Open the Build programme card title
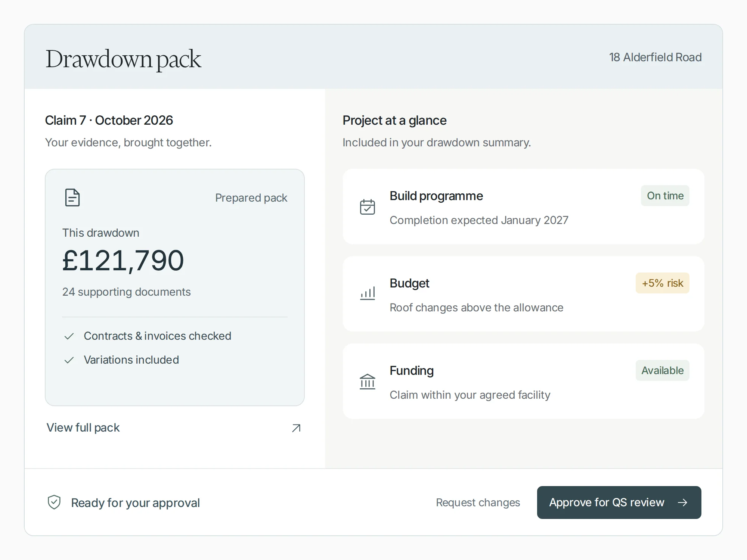The height and width of the screenshot is (560, 747). click(436, 196)
